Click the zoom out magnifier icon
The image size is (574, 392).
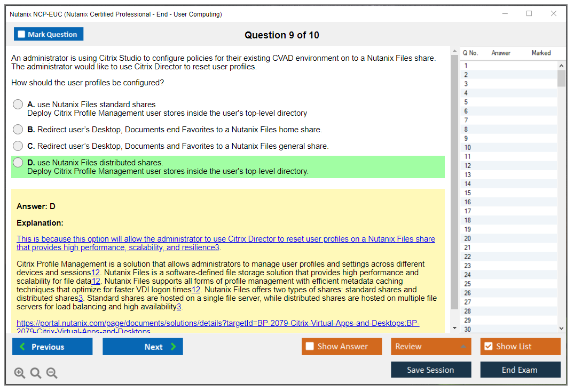[52, 373]
